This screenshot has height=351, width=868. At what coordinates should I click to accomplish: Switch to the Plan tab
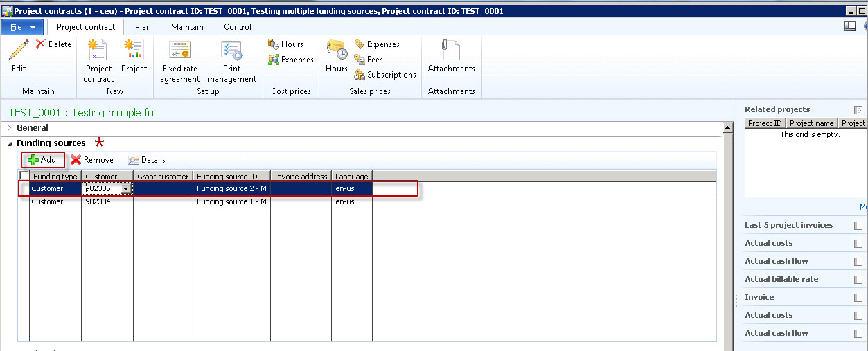coord(143,27)
